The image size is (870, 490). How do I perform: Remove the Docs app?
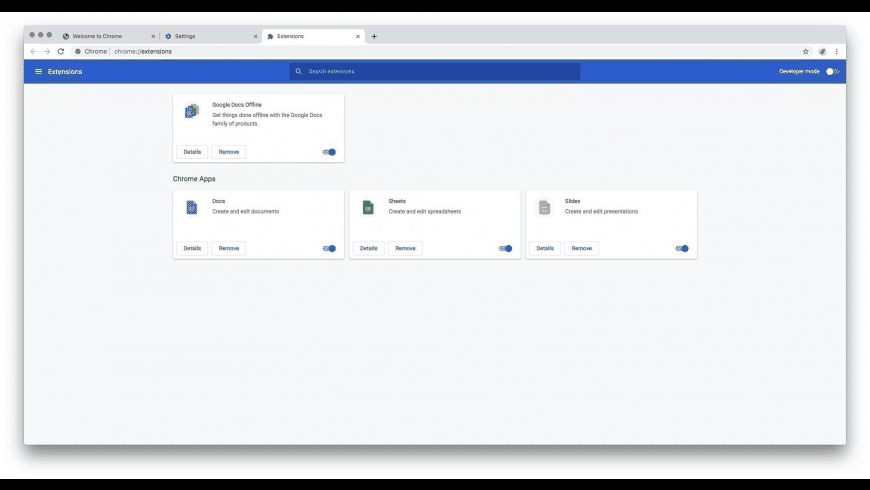click(229, 249)
